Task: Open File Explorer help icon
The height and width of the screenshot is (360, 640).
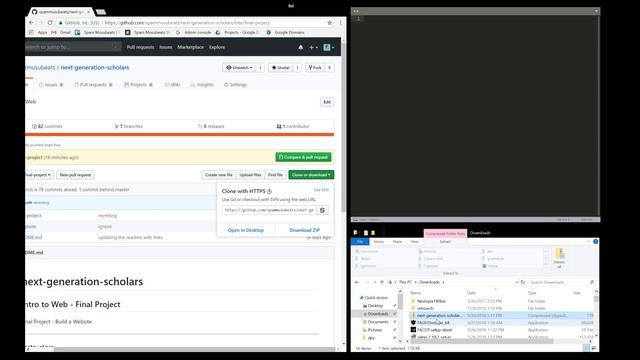Action: pos(596,242)
